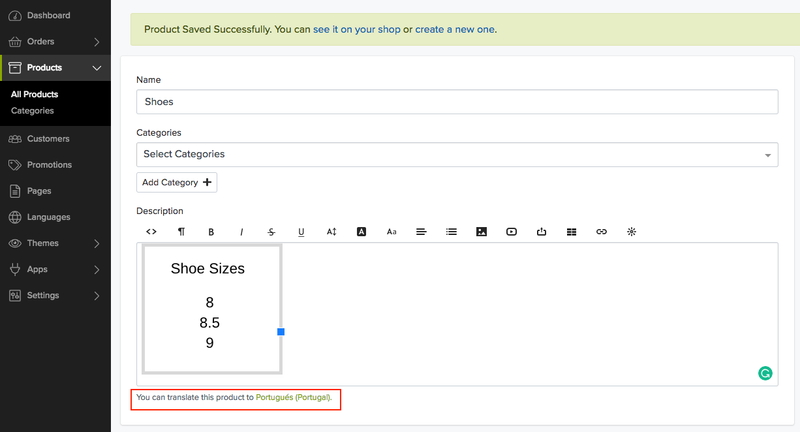Image resolution: width=800 pixels, height=432 pixels.
Task: Click the Languages globe icon
Action: (15, 217)
